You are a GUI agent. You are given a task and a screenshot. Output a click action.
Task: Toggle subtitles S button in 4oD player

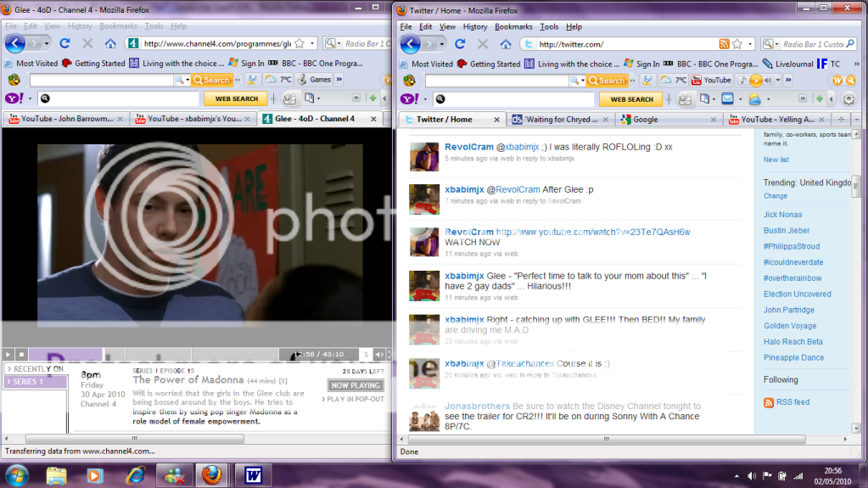click(366, 354)
